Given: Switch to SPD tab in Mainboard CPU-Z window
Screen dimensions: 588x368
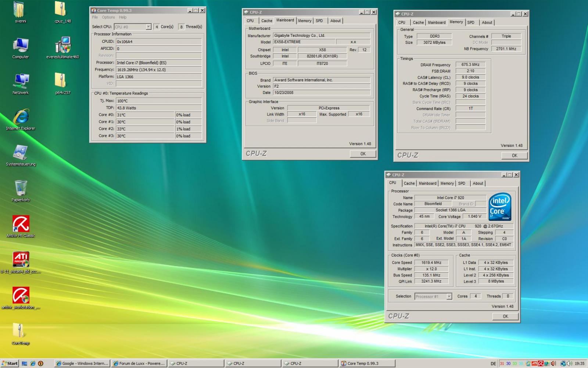Looking at the screenshot, I should pyautogui.click(x=319, y=21).
